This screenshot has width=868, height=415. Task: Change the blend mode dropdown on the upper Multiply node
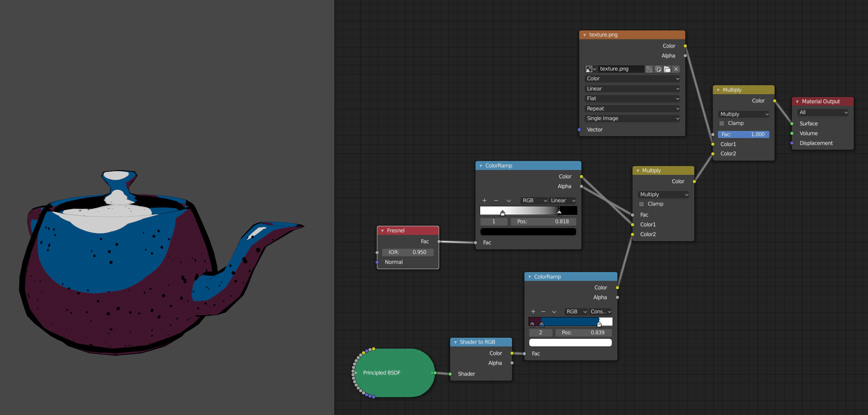[743, 114]
